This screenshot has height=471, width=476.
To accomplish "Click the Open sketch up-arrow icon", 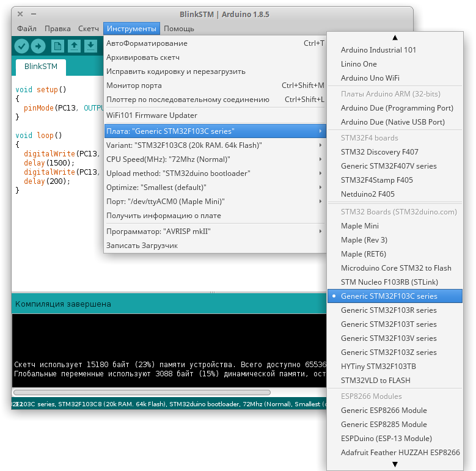I will click(74, 46).
